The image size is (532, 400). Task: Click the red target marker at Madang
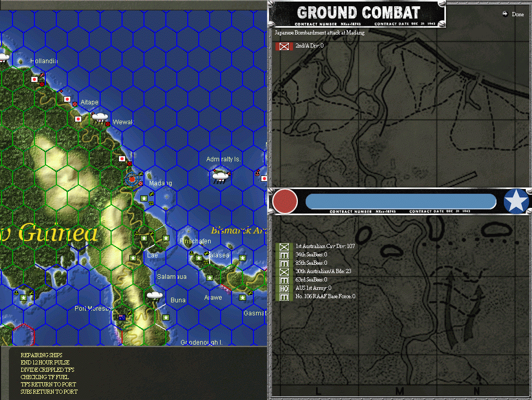132,179
